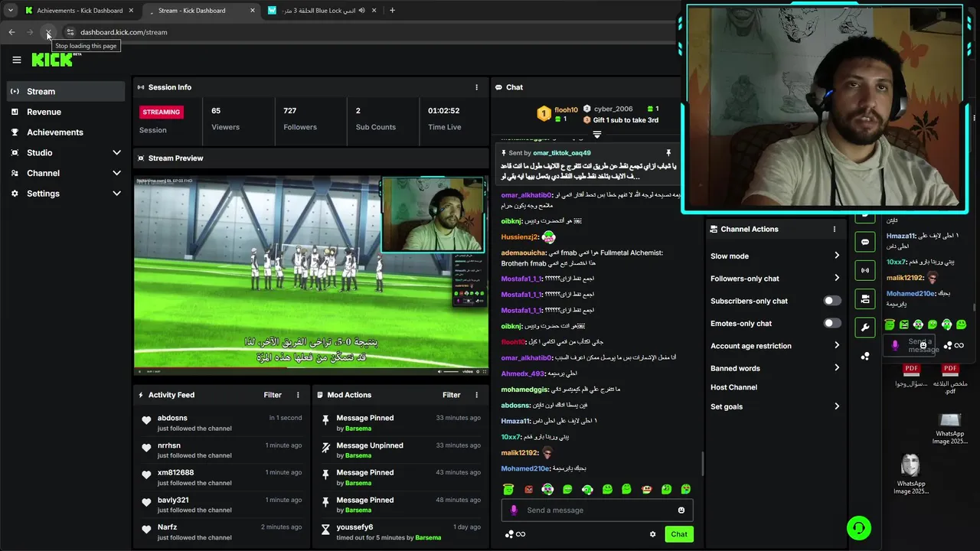Click the address bar URL

tap(123, 32)
